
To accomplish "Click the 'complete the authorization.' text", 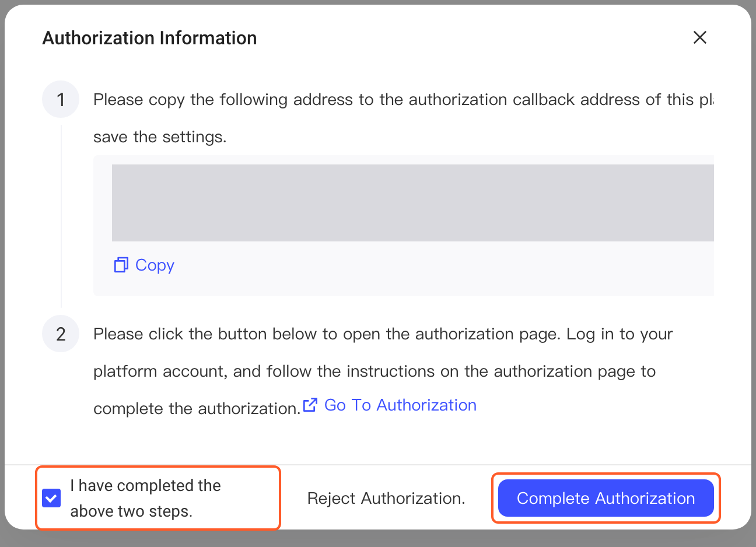I will (x=197, y=408).
